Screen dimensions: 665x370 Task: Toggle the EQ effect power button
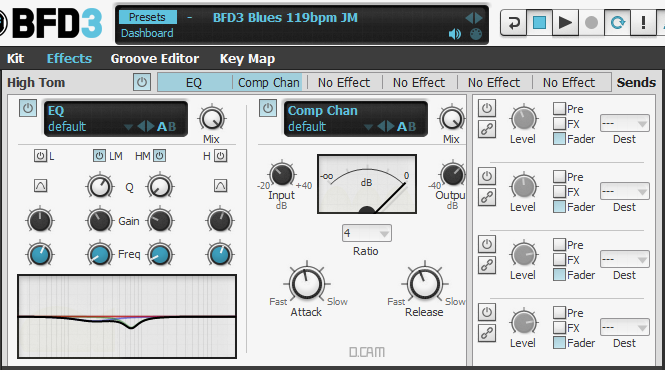(x=28, y=108)
